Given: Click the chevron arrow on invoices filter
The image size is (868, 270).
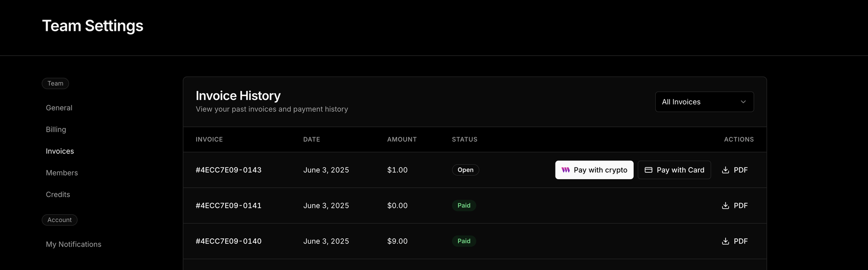Looking at the screenshot, I should tap(743, 102).
